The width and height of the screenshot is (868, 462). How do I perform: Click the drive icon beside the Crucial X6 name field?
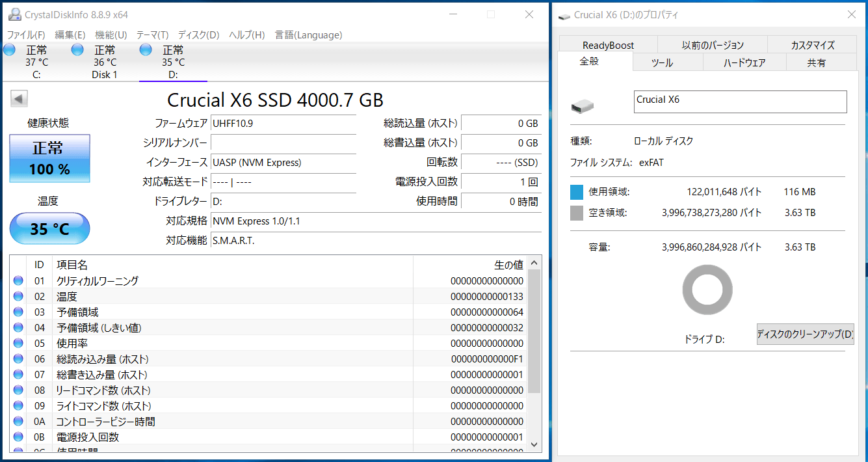tap(582, 106)
